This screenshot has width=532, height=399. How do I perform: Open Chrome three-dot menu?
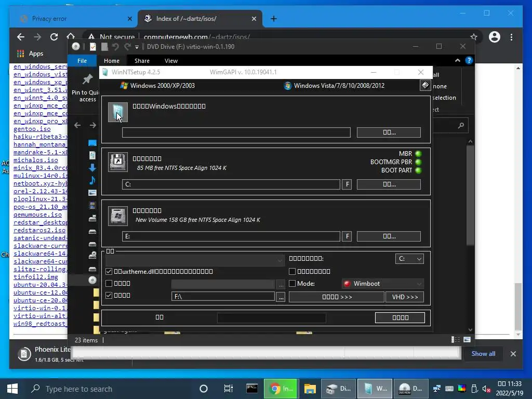pyautogui.click(x=511, y=37)
